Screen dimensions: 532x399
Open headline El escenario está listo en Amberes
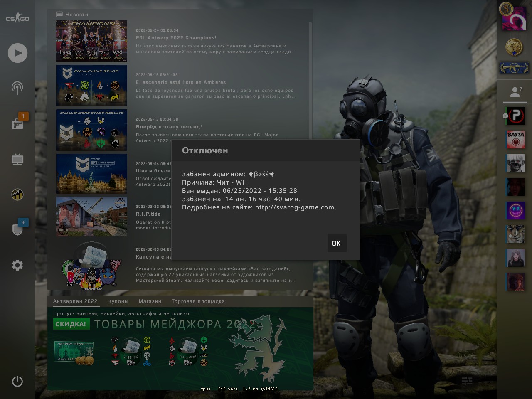pyautogui.click(x=181, y=82)
